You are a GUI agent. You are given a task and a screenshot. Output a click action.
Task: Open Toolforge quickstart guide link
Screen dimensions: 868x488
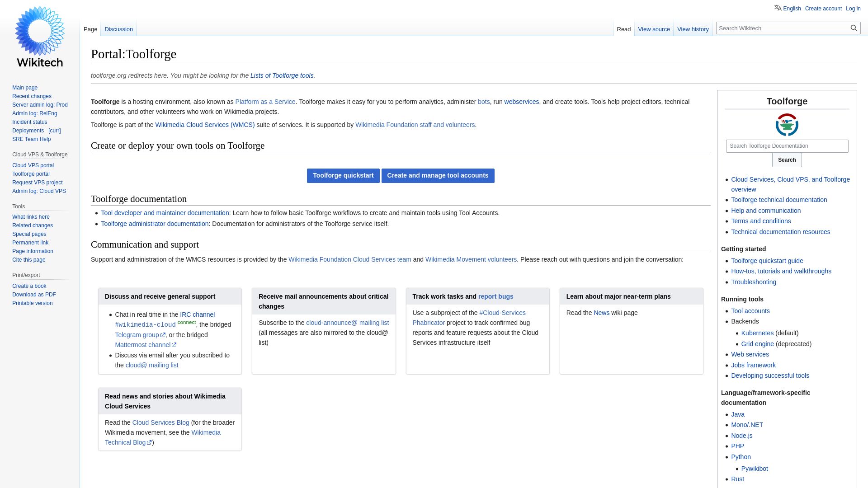767,261
